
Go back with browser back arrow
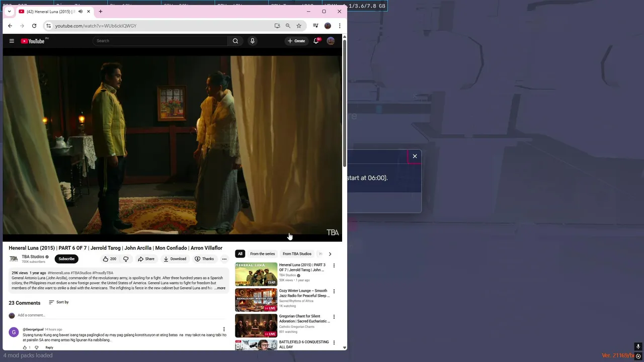click(x=10, y=26)
